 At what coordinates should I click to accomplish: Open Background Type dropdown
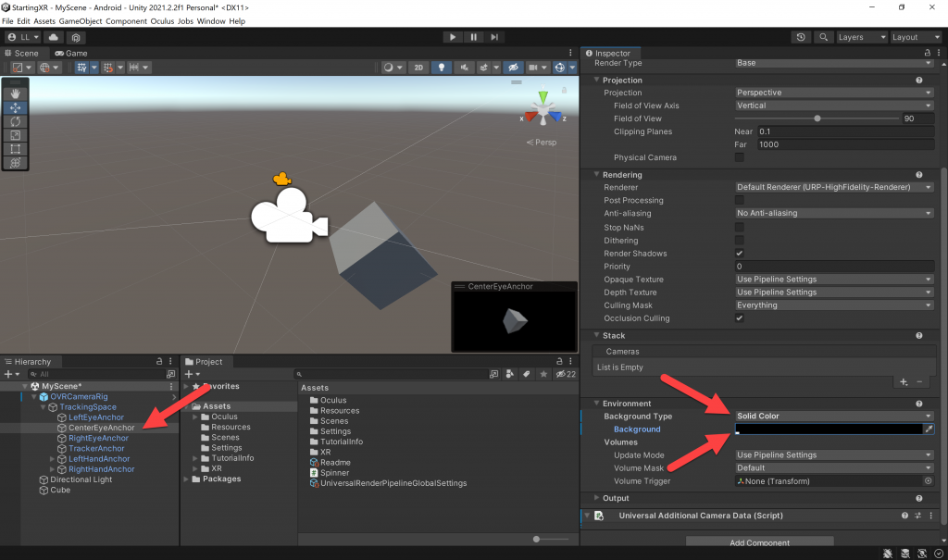click(x=834, y=417)
